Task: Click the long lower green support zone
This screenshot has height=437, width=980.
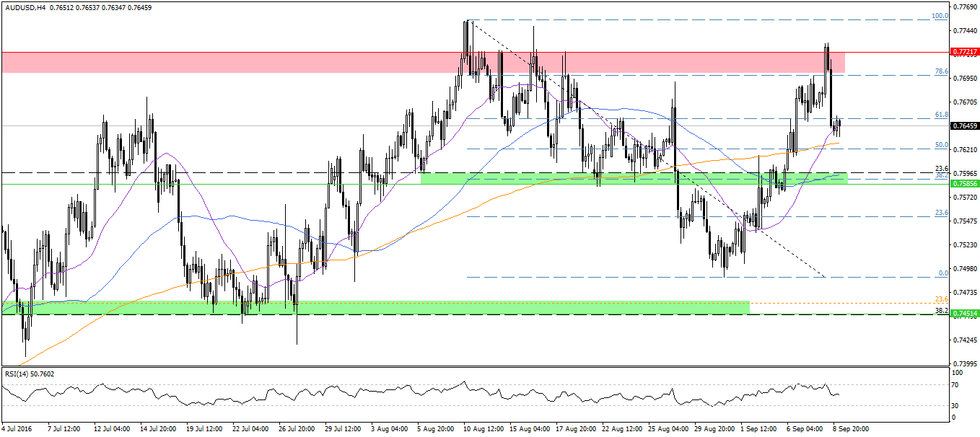Action: coord(375,307)
